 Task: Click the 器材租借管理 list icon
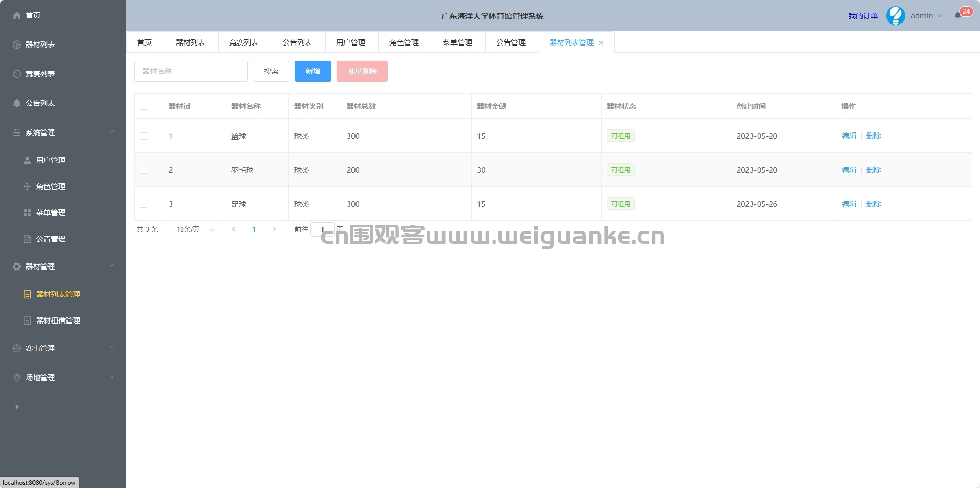(x=27, y=320)
